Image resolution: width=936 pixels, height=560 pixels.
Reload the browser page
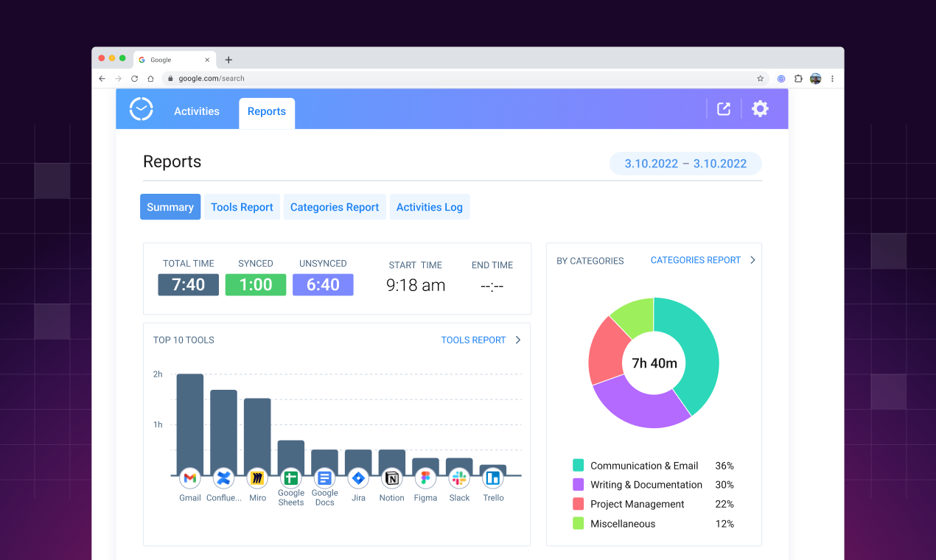(x=134, y=78)
